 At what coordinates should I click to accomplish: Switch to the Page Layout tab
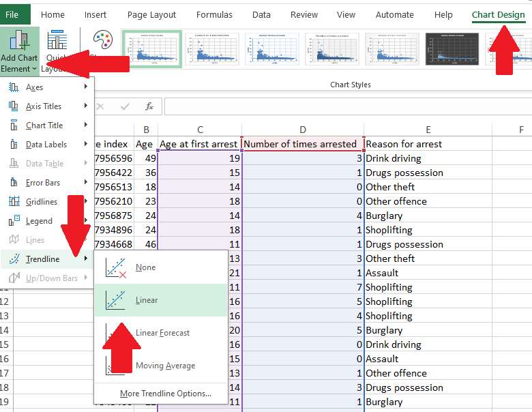pyautogui.click(x=151, y=14)
